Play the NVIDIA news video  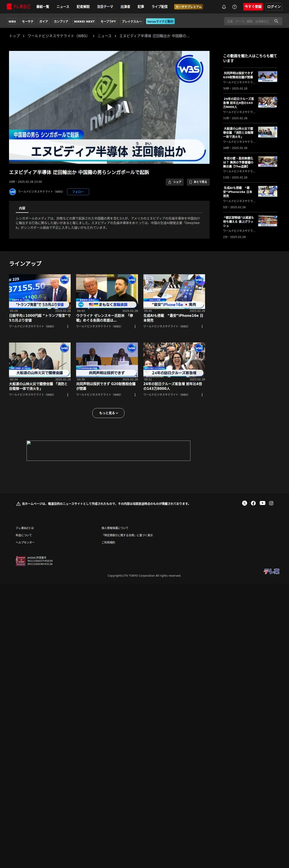[109, 107]
